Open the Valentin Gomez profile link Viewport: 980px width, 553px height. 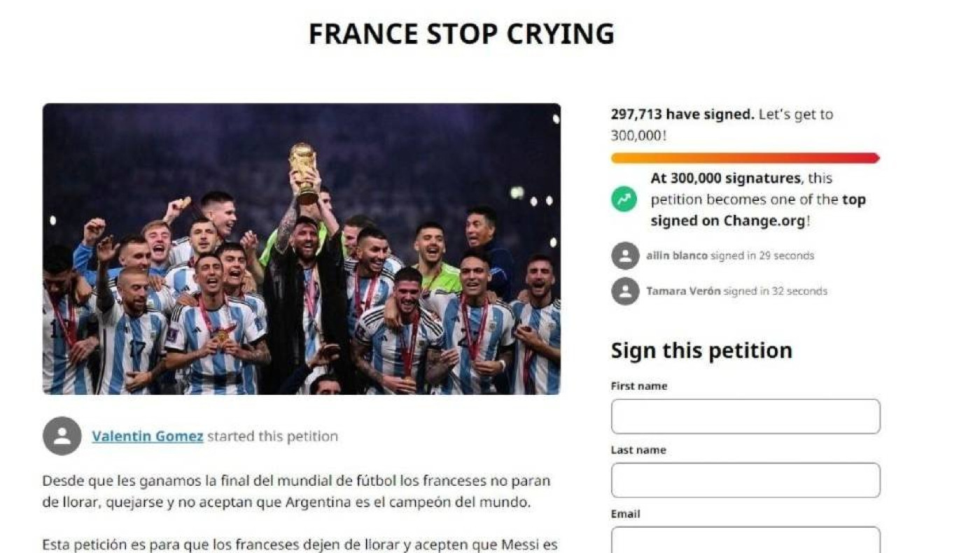coord(148,436)
